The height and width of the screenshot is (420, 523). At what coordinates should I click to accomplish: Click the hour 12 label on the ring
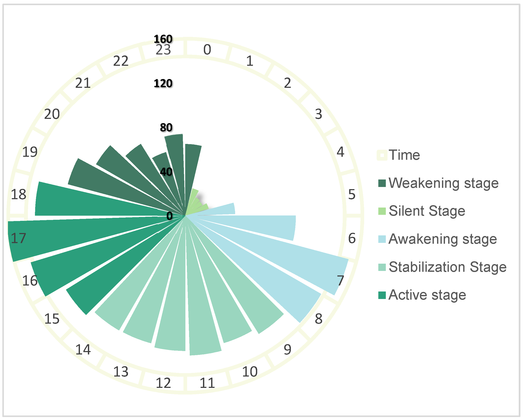click(x=163, y=383)
